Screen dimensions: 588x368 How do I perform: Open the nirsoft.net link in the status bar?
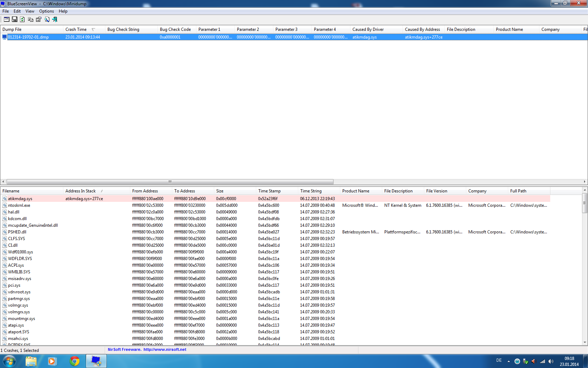point(165,350)
